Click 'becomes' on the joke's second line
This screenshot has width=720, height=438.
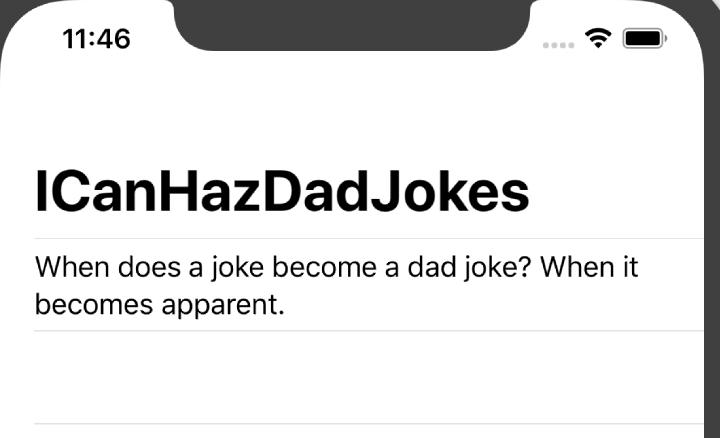[x=94, y=304]
